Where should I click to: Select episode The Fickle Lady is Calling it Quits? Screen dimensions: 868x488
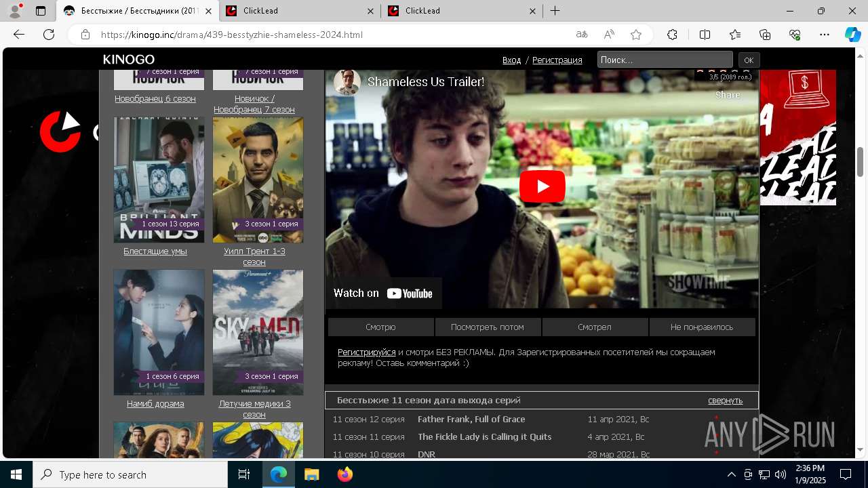tap(485, 436)
